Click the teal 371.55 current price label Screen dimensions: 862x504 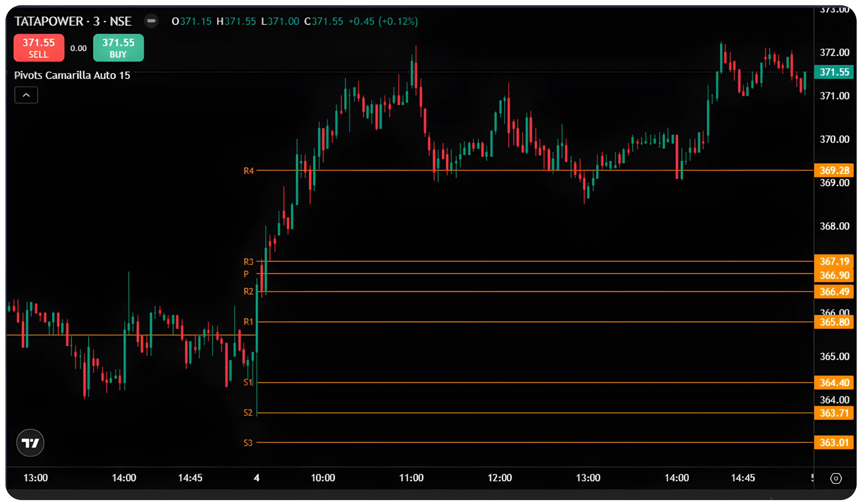coord(835,72)
